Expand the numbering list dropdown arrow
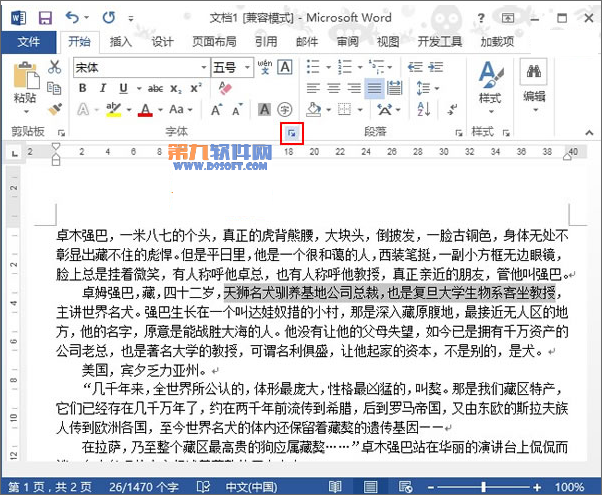 click(360, 68)
